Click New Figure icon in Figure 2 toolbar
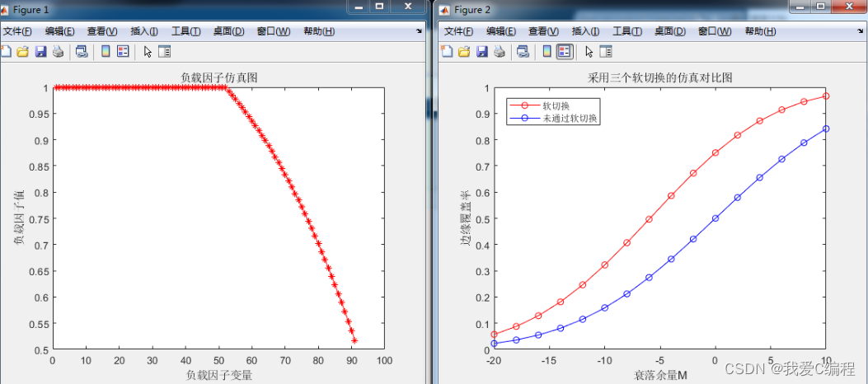Image resolution: width=868 pixels, height=384 pixels. pos(447,52)
